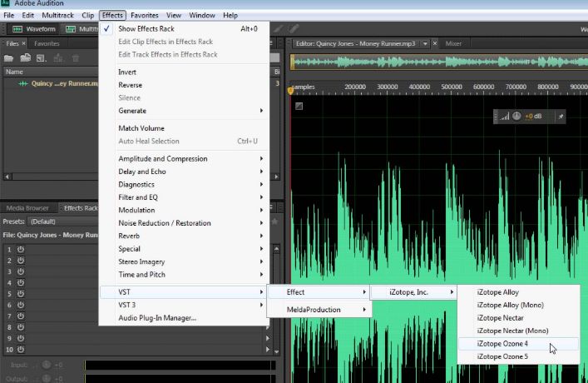Toggle power for effects slot 2

(x=21, y=261)
